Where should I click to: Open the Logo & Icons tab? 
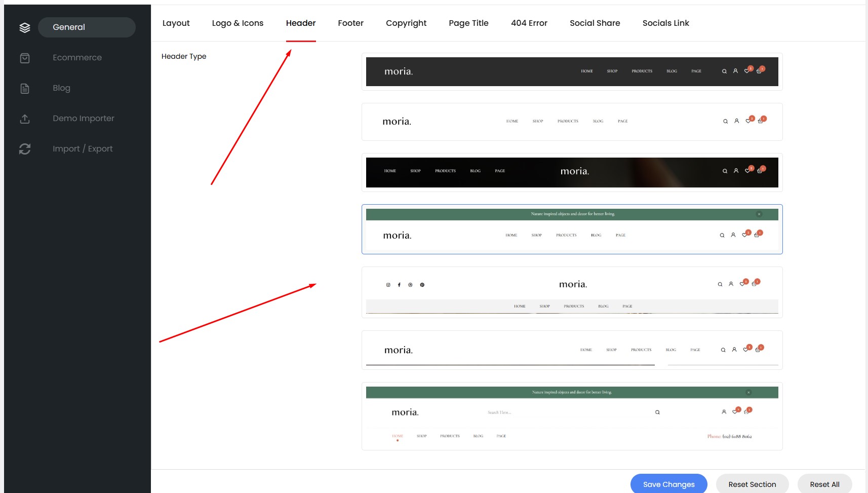(x=238, y=23)
